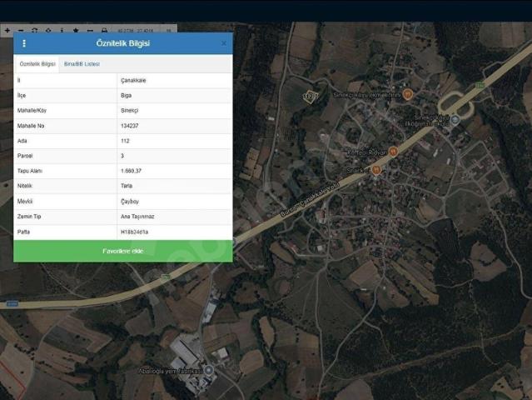532x400 pixels.
Task: Click the Sinekçi Köyü ekmek fırını marker
Action: click(408, 94)
